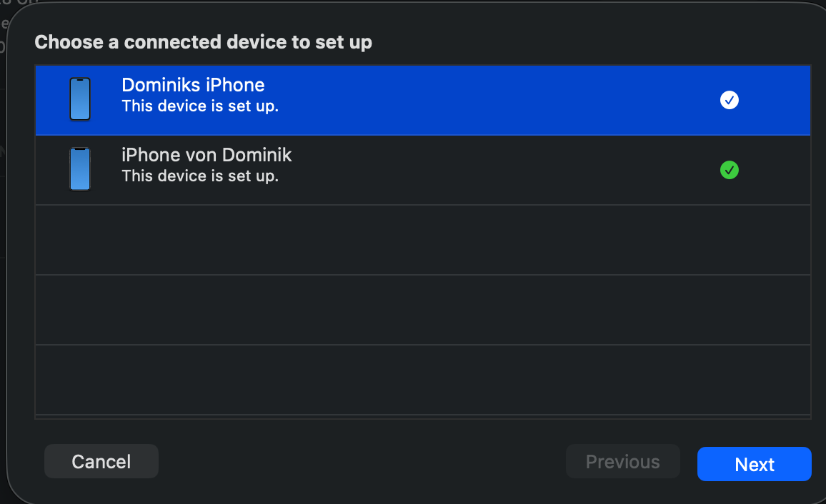Click the green checkmark beside iPhone von Dominik
826x504 pixels.
[x=730, y=170]
